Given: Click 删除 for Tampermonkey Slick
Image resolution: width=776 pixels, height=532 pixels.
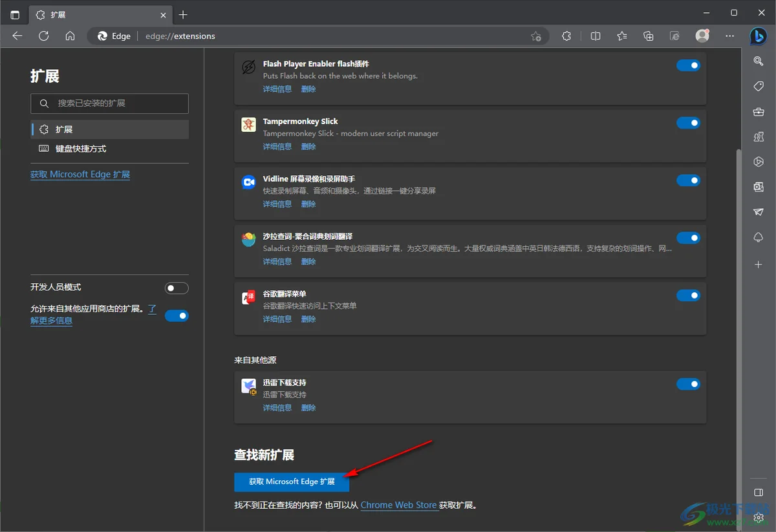Looking at the screenshot, I should point(308,147).
